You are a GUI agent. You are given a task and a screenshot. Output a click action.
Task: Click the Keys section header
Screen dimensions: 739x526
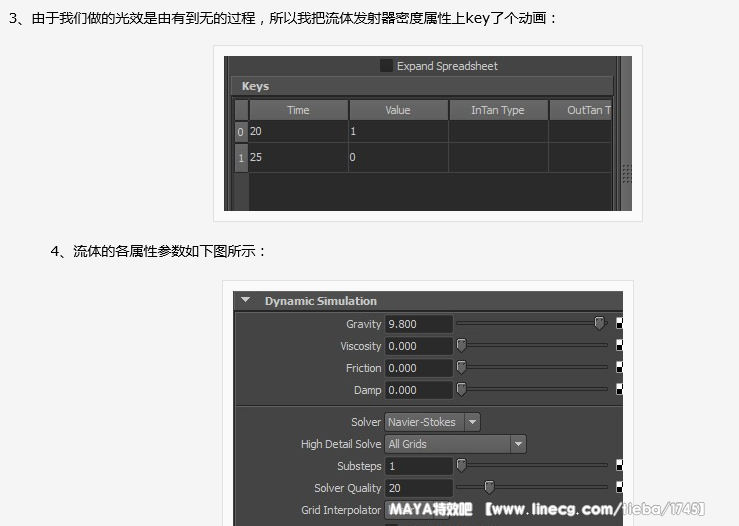422,86
